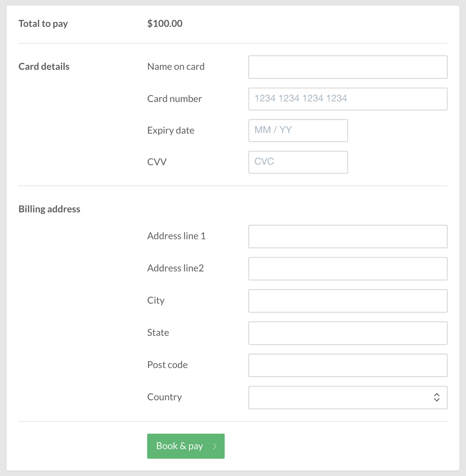This screenshot has height=476, width=466.
Task: Click the CVV field with CVC placeholder
Action: tap(298, 162)
